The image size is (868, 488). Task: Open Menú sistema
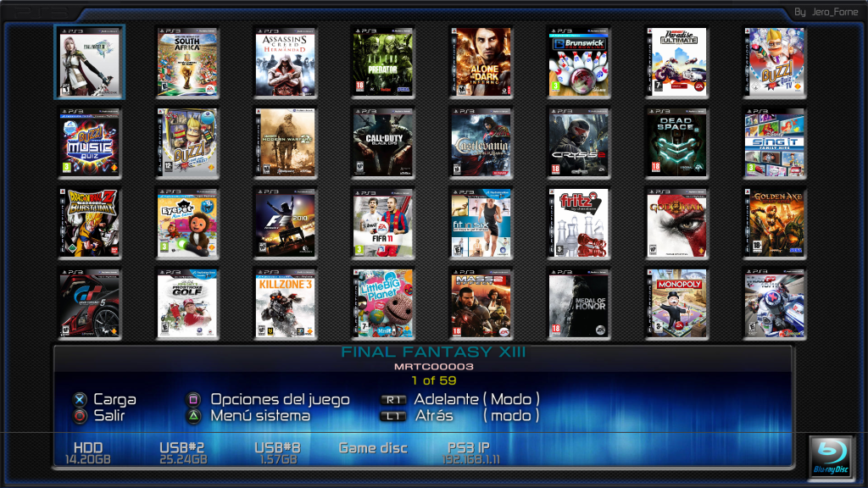(260, 415)
